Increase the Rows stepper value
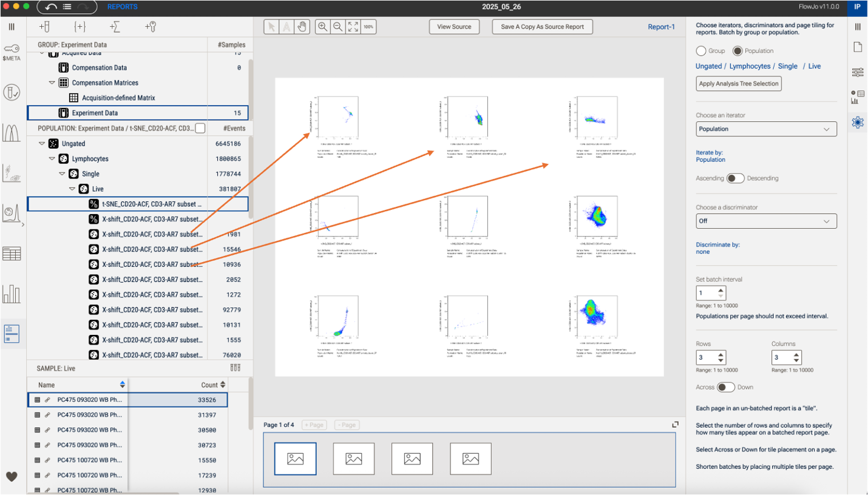The width and height of the screenshot is (868, 495). (721, 354)
